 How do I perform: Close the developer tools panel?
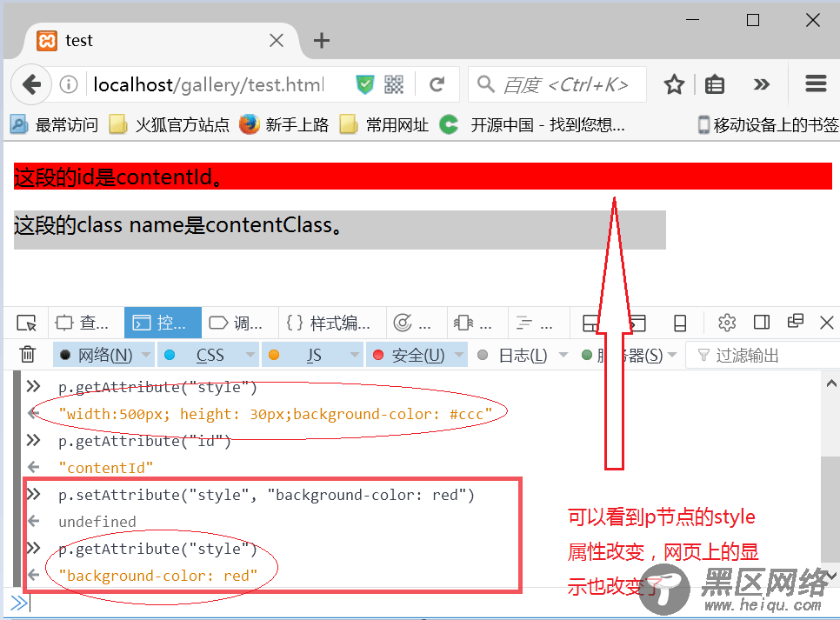tap(827, 323)
